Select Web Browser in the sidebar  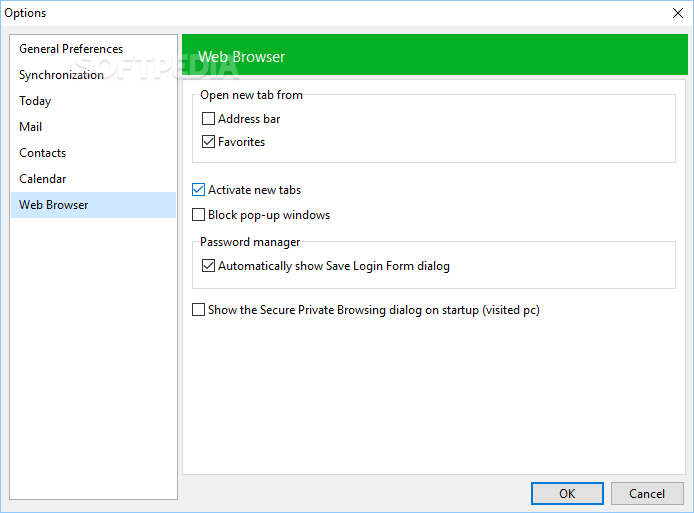tap(93, 205)
